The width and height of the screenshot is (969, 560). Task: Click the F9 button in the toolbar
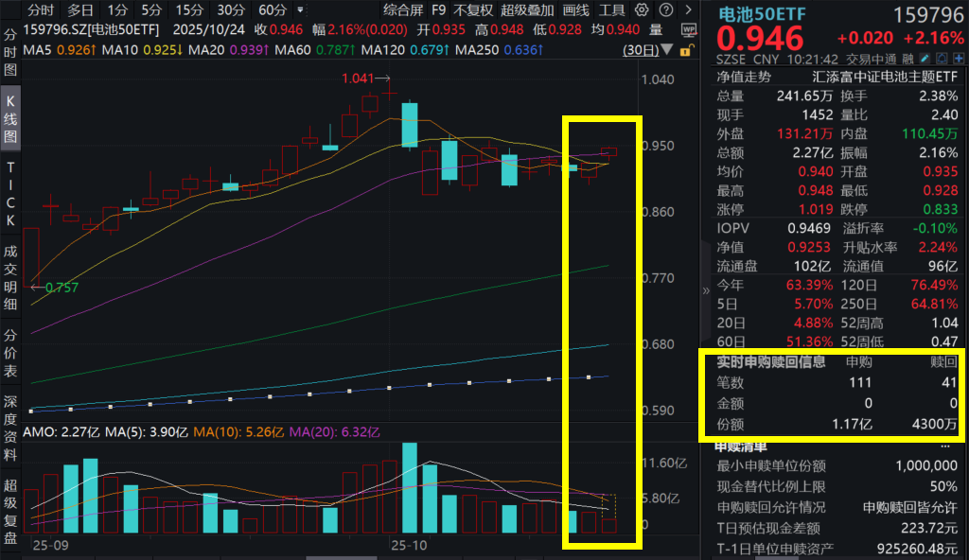(438, 11)
